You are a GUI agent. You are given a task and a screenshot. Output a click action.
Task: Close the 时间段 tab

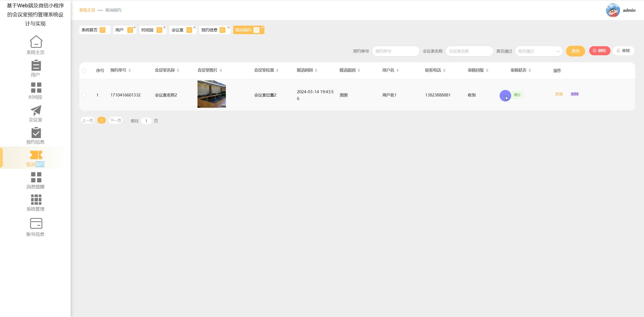pyautogui.click(x=165, y=27)
